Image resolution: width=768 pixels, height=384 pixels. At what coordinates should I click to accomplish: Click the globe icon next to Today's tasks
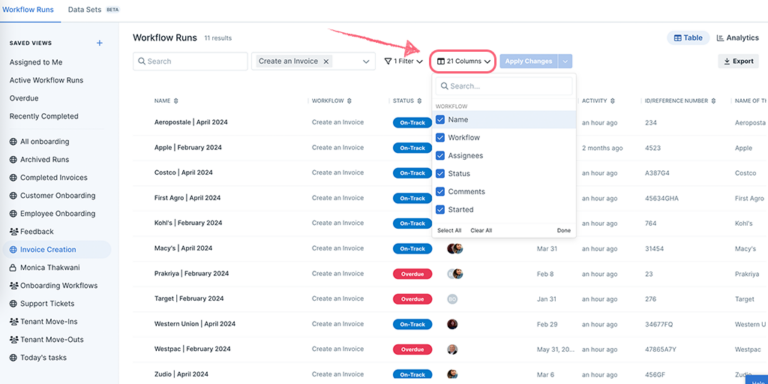13,358
